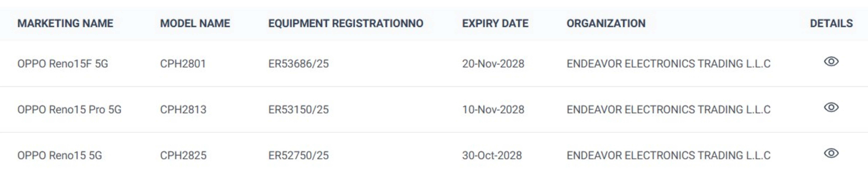Select registration number ER53150/25
Viewport: 868px width, 180px height.
pos(298,109)
